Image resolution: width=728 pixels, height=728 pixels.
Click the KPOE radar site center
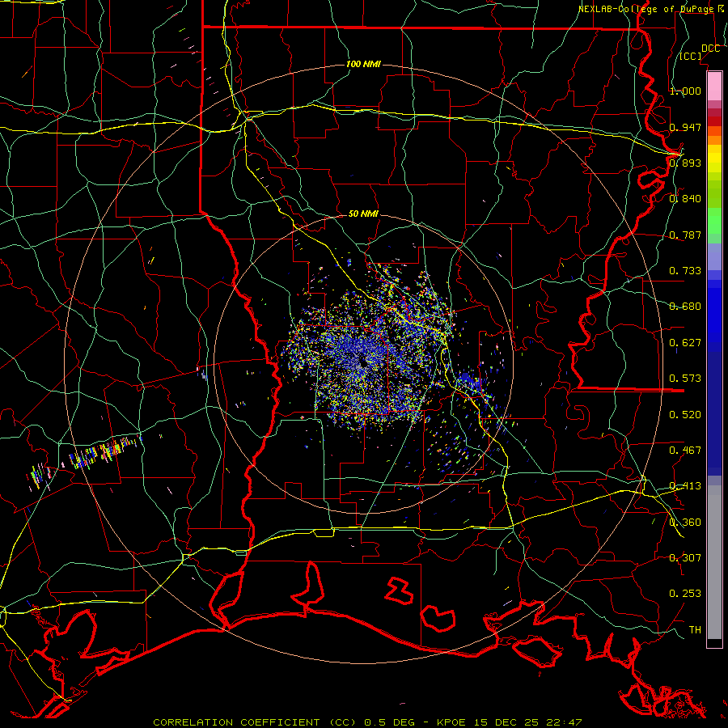click(x=363, y=363)
